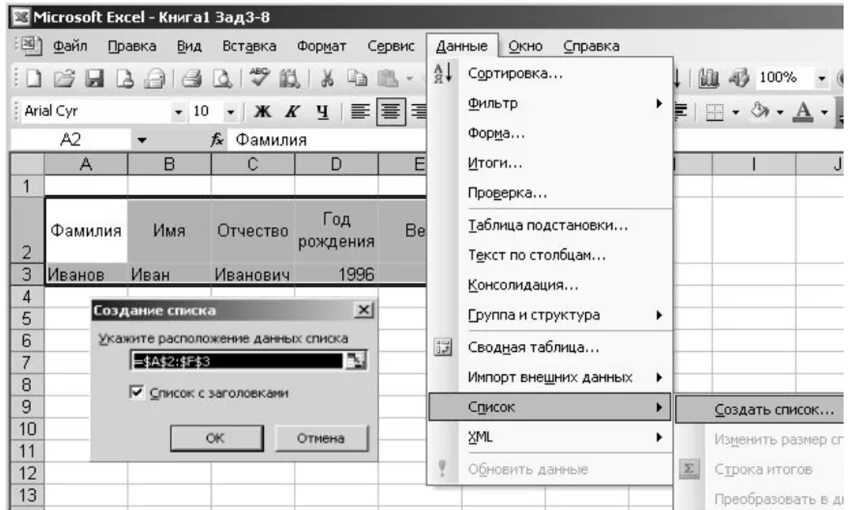This screenshot has width=854, height=510.
Task: Open the Сервис menu
Action: (x=391, y=46)
